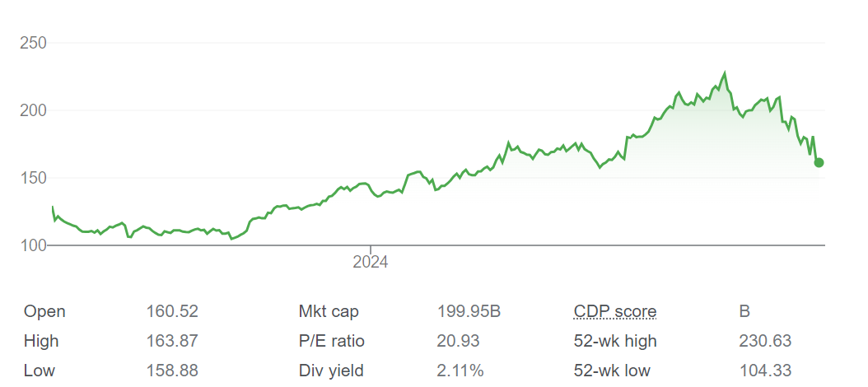The height and width of the screenshot is (387, 868).
Task: Click the 100 y-axis label
Action: (34, 245)
